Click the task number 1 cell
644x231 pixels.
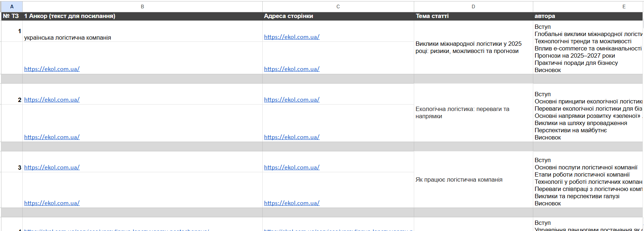tap(12, 31)
